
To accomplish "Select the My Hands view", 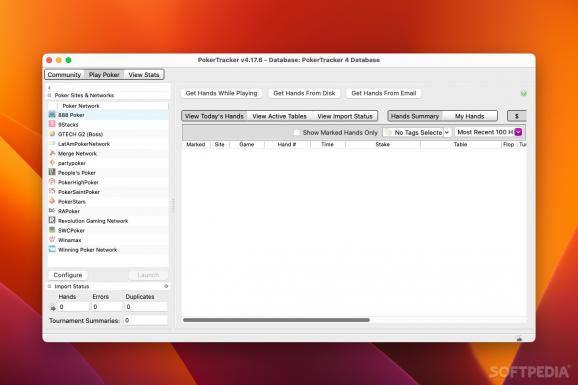I will tap(469, 116).
